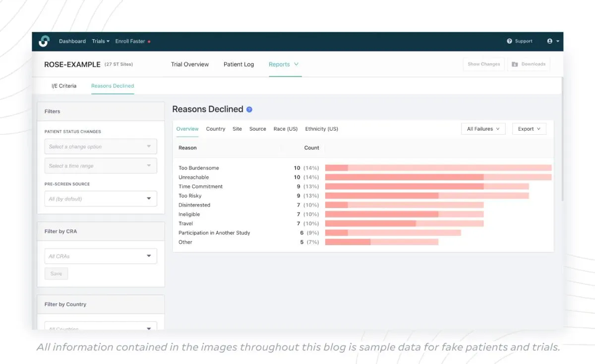595x364 pixels.
Task: Open the All CRAs dropdown
Action: click(100, 256)
